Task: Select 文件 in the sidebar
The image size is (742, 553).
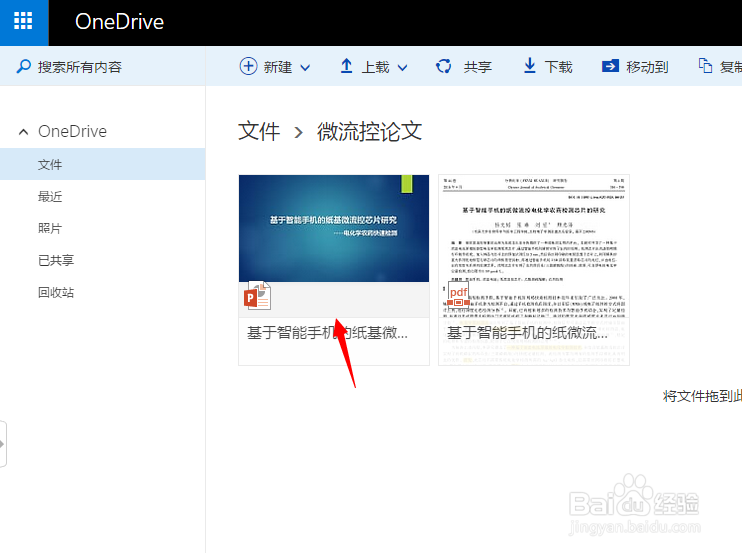Action: 102,164
